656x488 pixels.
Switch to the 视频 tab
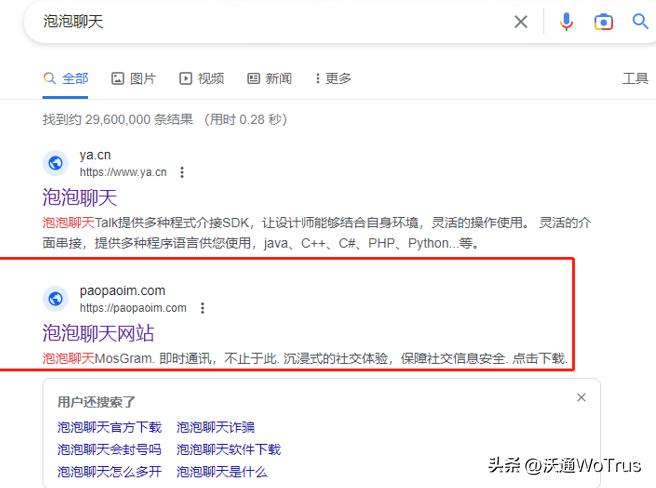(202, 79)
